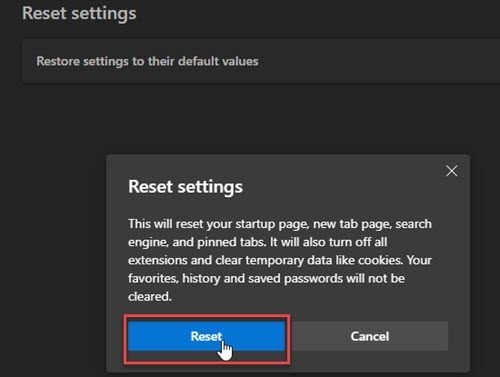The width and height of the screenshot is (500, 377).
Task: Click the Reset settings dialog title
Action: 185,186
